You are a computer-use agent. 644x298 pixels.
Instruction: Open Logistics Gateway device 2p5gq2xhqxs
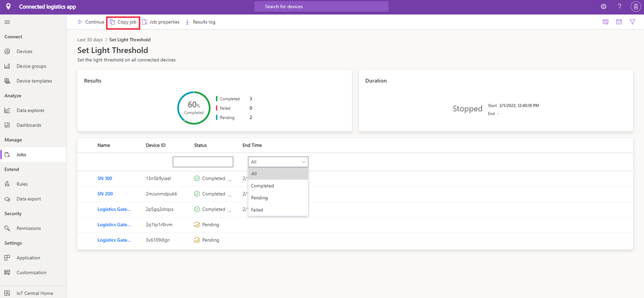[114, 210]
